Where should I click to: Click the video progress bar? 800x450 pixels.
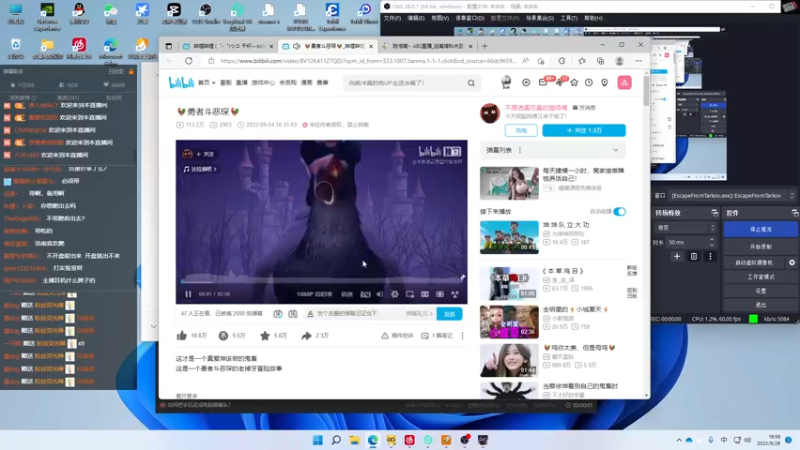[x=321, y=281]
